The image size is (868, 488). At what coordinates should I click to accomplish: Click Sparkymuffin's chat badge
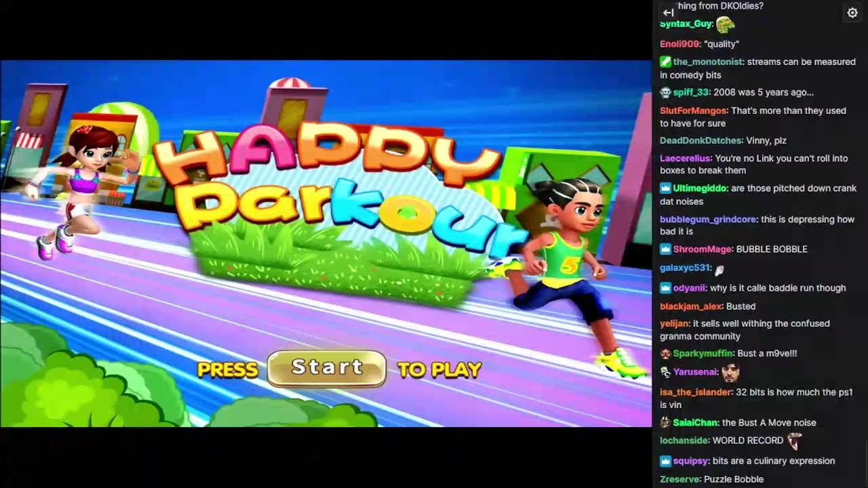[665, 354]
